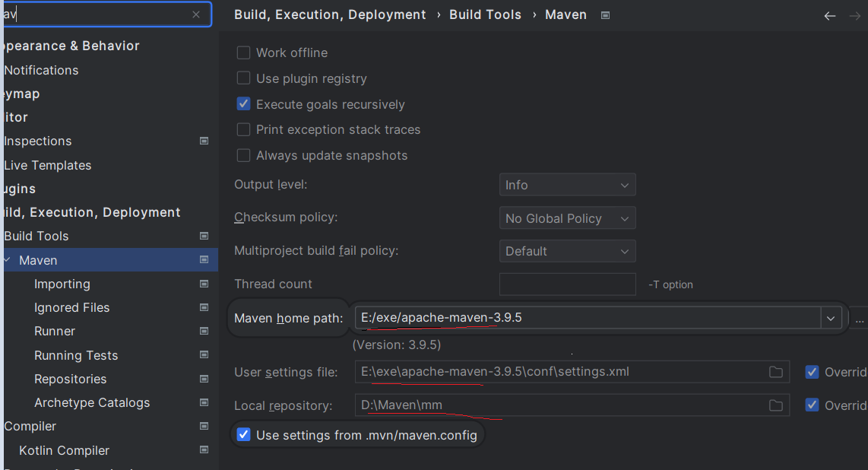Open Multiproject build fail policy dropdown
Image resolution: width=868 pixels, height=470 pixels.
pos(568,251)
